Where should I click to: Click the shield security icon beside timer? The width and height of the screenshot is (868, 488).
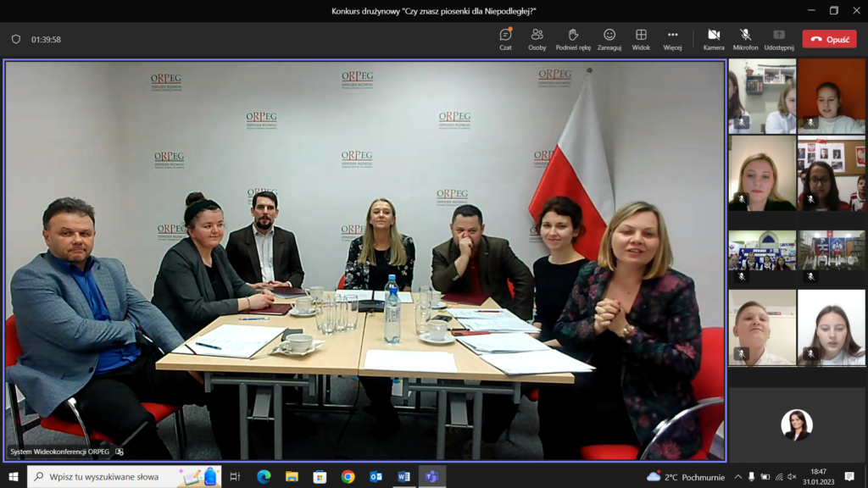coord(15,39)
